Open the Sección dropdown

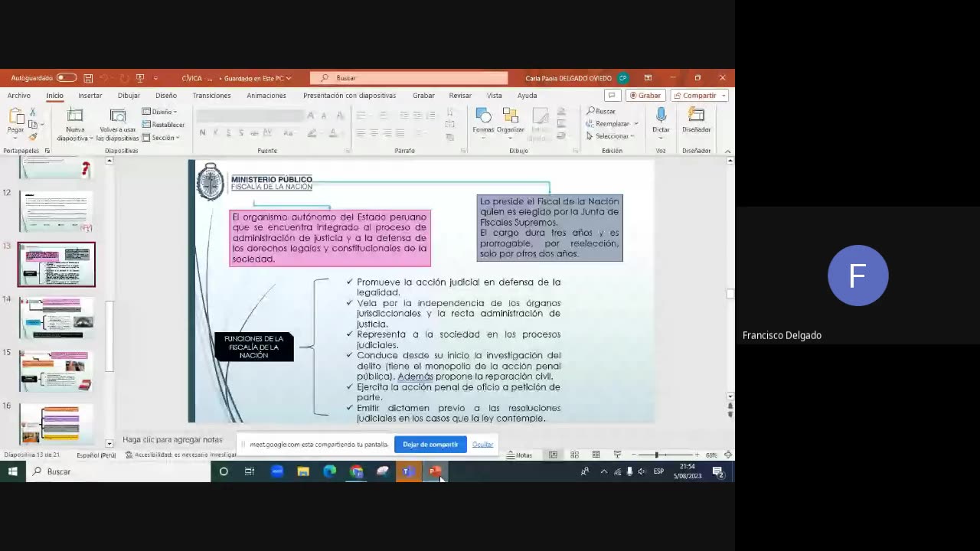161,138
